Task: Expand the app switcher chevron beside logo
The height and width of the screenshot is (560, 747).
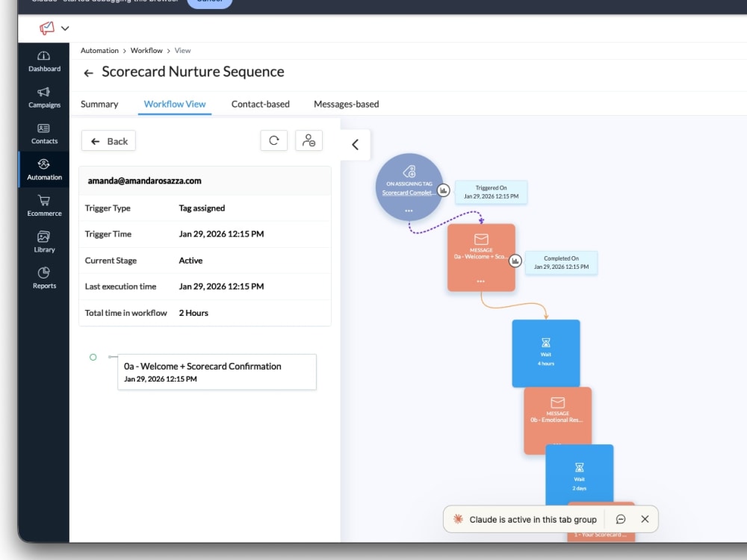Action: pyautogui.click(x=65, y=28)
